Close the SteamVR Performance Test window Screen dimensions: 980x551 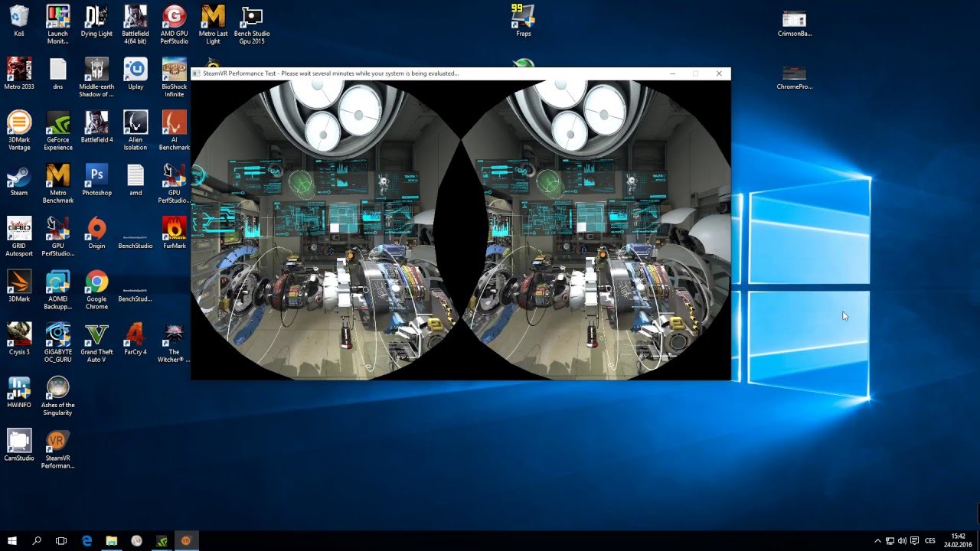(719, 73)
